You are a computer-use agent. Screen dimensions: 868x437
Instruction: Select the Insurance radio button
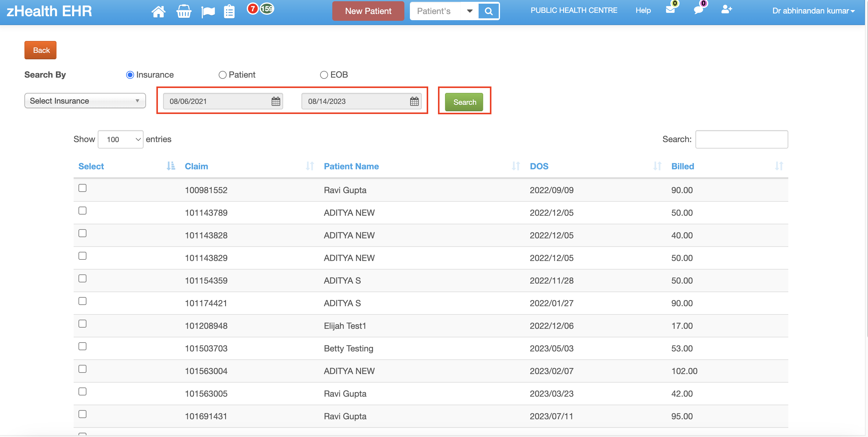[x=130, y=75]
